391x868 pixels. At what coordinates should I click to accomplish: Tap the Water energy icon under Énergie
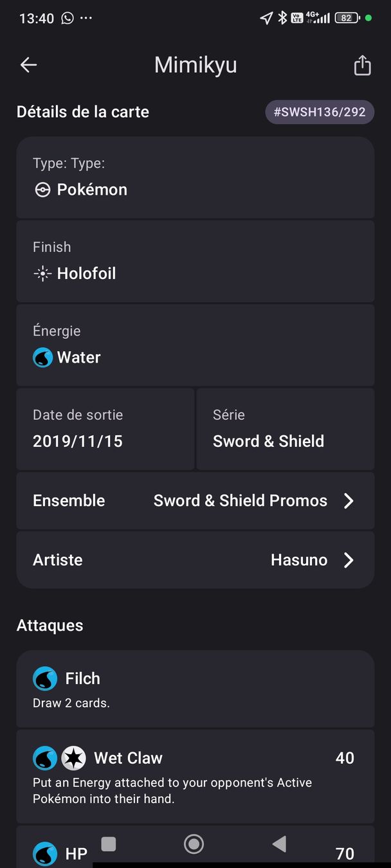click(43, 357)
